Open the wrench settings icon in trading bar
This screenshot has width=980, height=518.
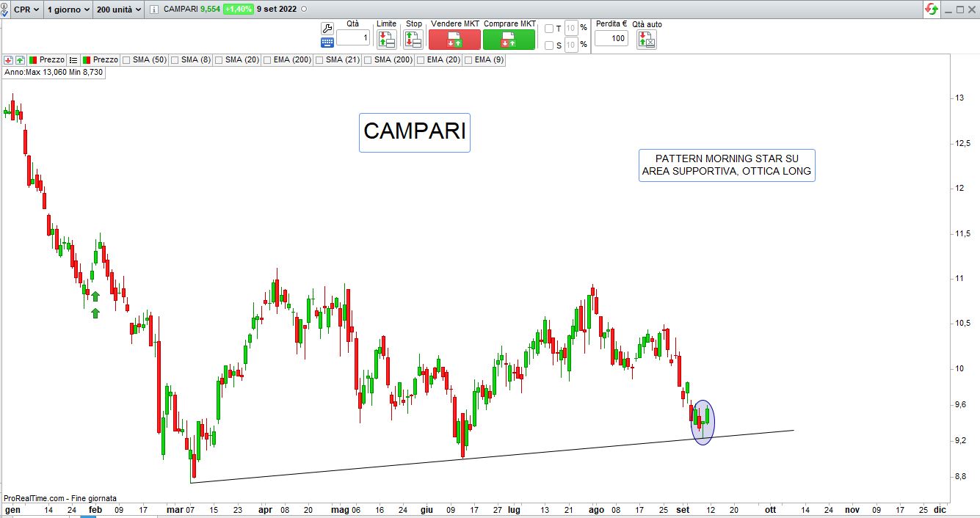click(327, 29)
